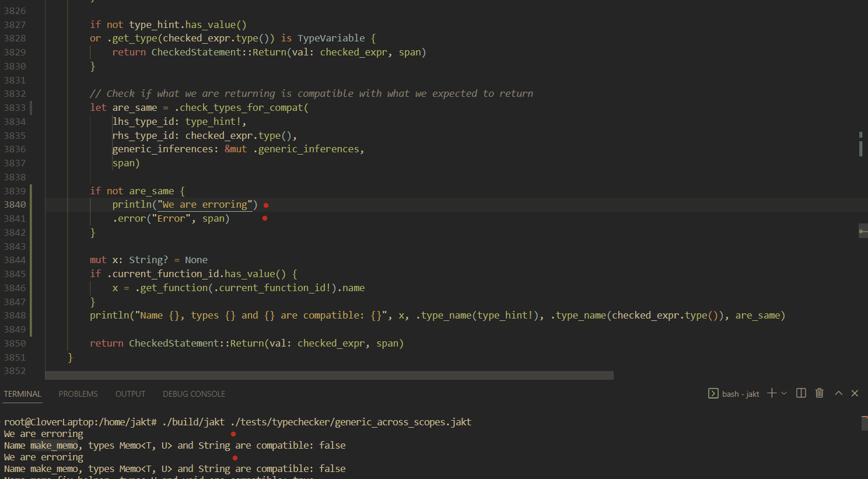Switch to the OUTPUT tab

click(x=130, y=394)
